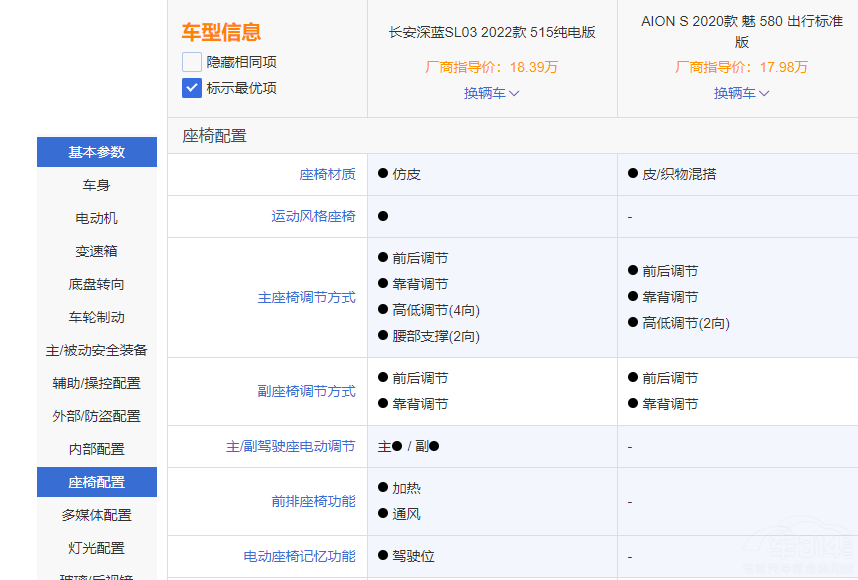Image resolution: width=858 pixels, height=580 pixels.
Task: Select 外部/防盗配置 in the sidebar
Action: (x=96, y=415)
